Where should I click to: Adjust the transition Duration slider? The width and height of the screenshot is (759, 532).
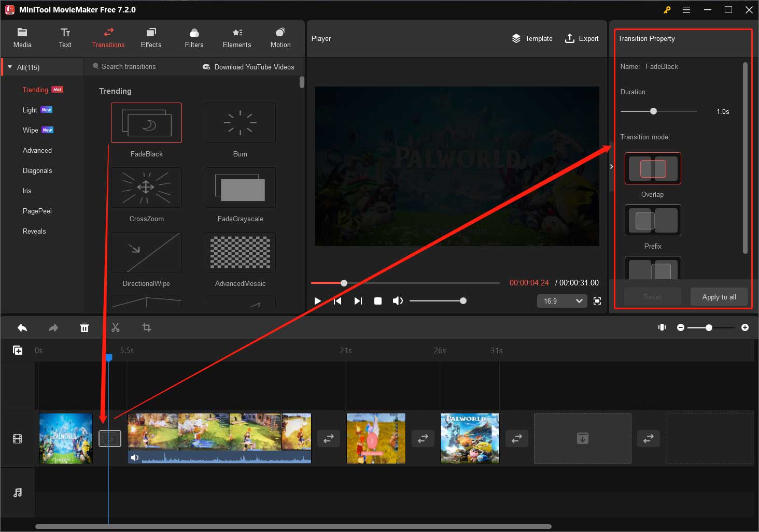point(658,111)
